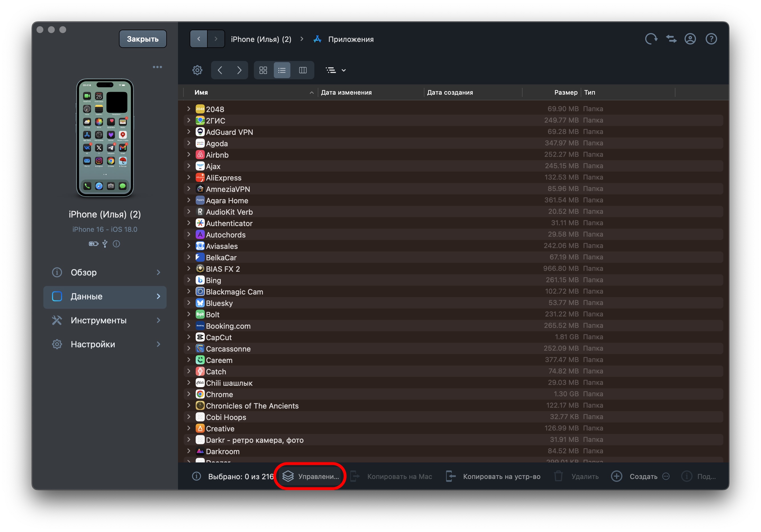761x532 pixels.
Task: Select the AmneziaVPN app icon
Action: [200, 189]
